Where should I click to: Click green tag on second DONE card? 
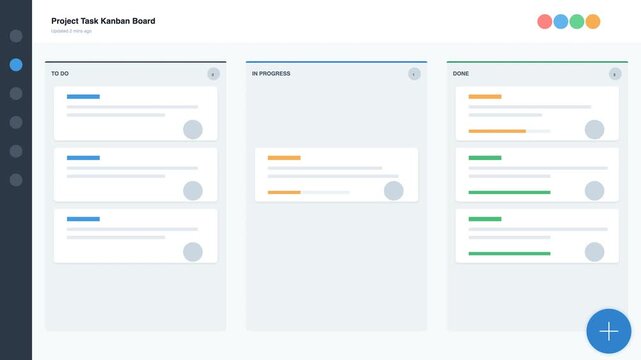click(485, 158)
